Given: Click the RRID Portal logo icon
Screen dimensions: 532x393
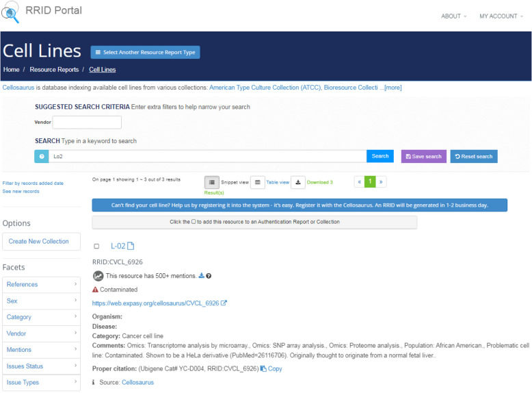Looking at the screenshot, I should click(13, 12).
